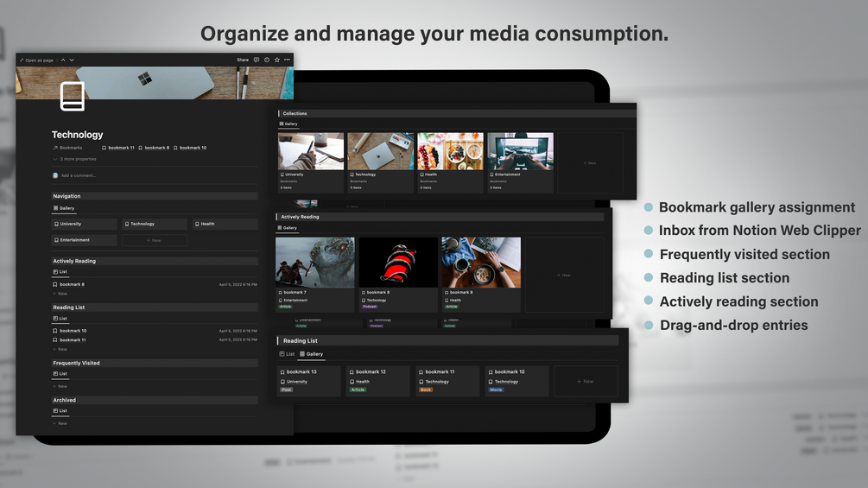Select List tab under Frequently Visited
Screen dimensions: 868x488
(x=60, y=373)
